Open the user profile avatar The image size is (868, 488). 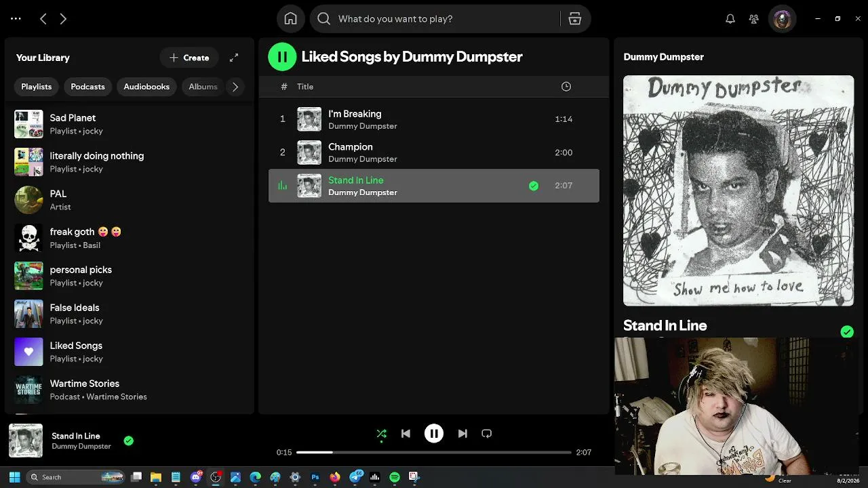point(782,19)
